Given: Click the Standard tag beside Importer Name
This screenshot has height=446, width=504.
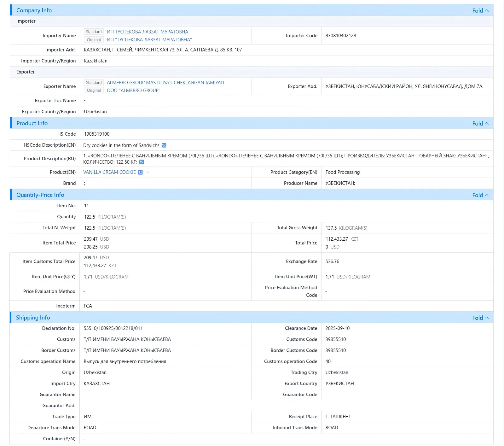Looking at the screenshot, I should pyautogui.click(x=94, y=32).
